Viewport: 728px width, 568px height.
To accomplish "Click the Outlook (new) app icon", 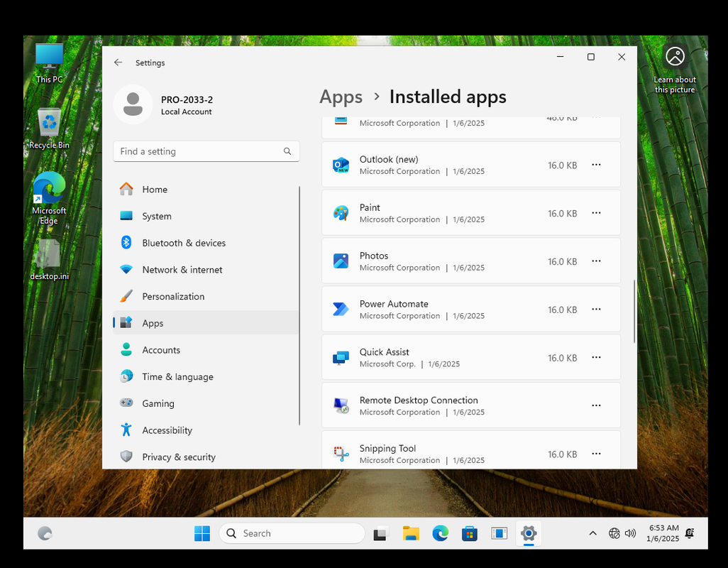I will click(341, 165).
